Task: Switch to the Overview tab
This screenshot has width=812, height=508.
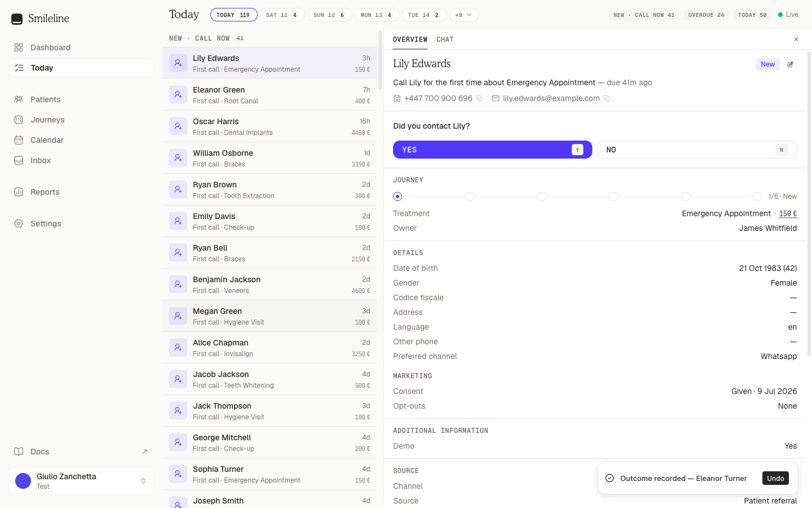Action: 410,40
